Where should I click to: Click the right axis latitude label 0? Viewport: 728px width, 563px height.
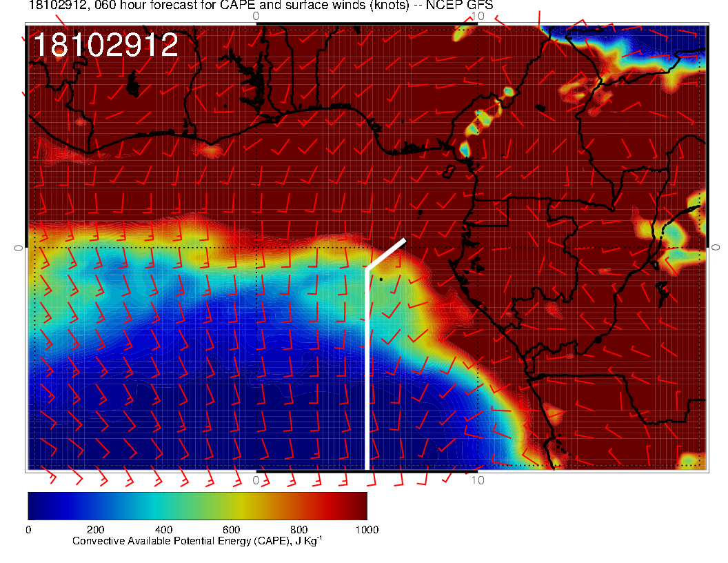pos(716,247)
